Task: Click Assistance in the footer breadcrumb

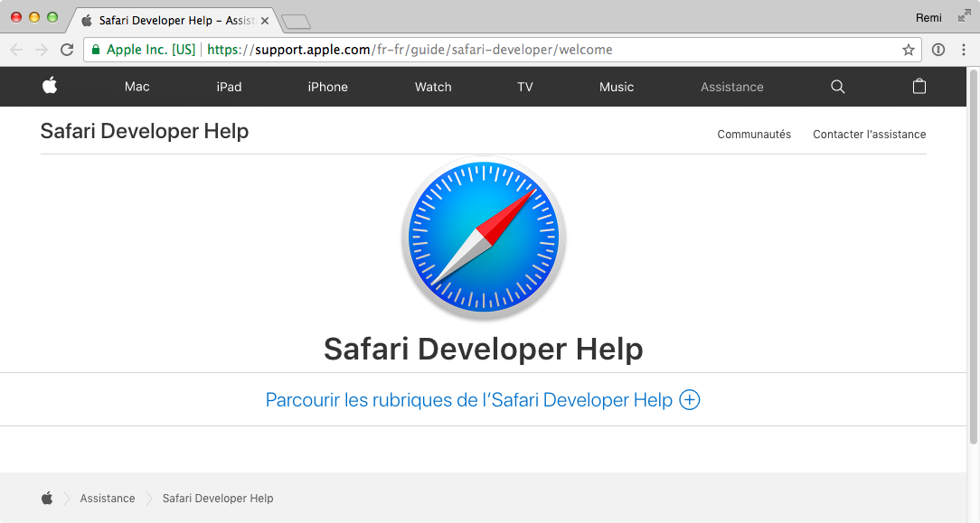Action: [108, 498]
